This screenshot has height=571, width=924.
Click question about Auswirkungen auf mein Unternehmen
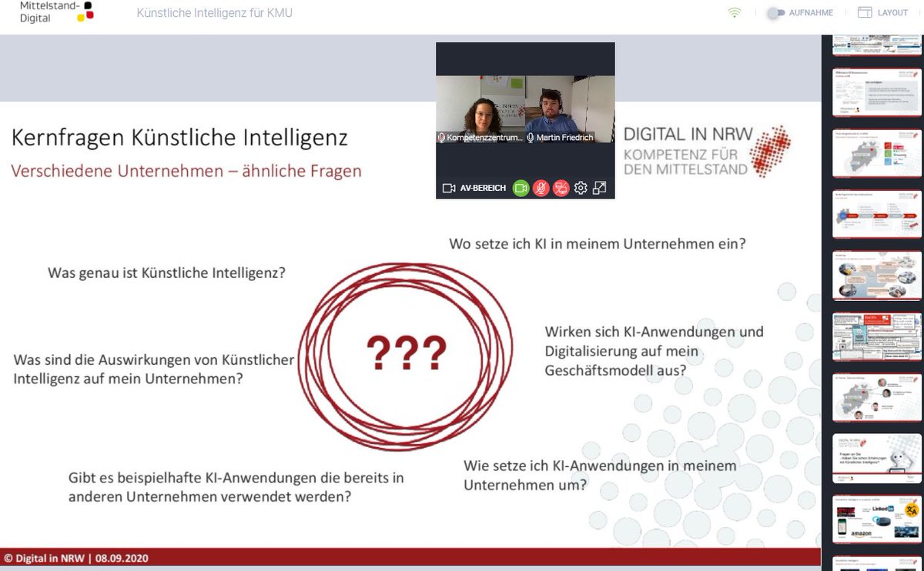point(154,369)
